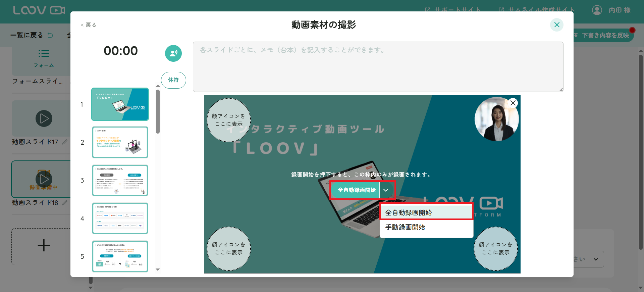Expand the recording mode dropdown arrow
Screen dimensions: 644x292
click(386, 190)
